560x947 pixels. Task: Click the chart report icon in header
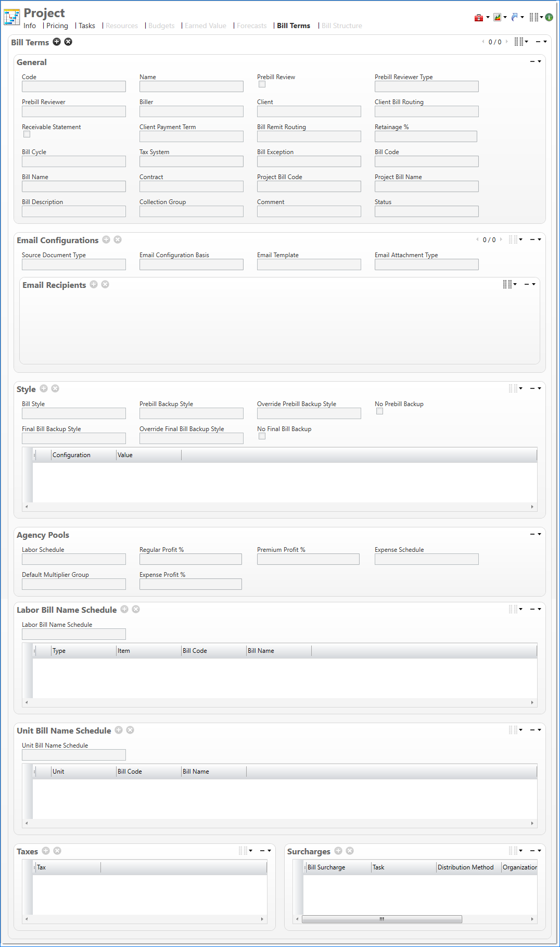tap(498, 18)
